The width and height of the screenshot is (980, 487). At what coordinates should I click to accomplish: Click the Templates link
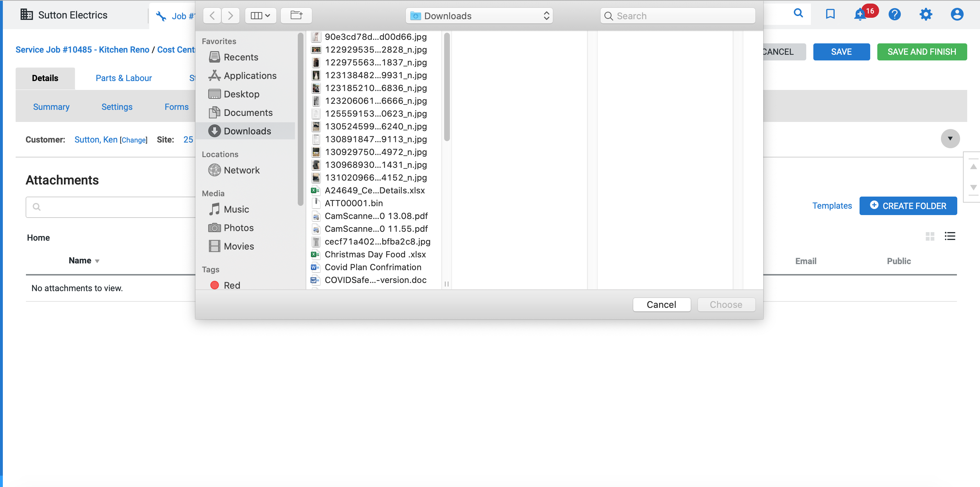[x=831, y=206]
